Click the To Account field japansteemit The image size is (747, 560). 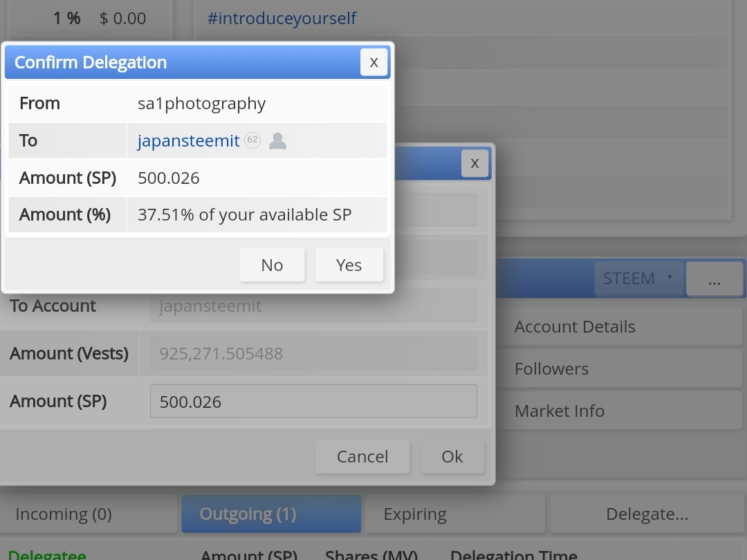click(x=313, y=306)
